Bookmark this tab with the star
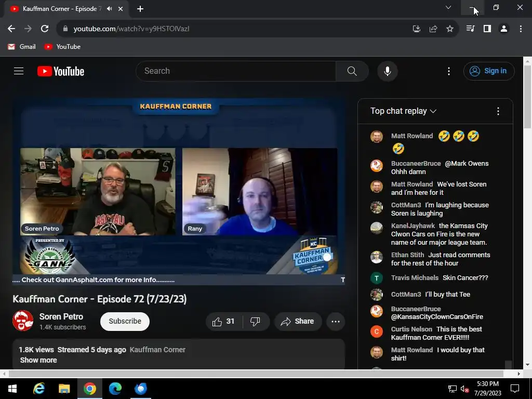Image resolution: width=532 pixels, height=399 pixels. (x=449, y=29)
